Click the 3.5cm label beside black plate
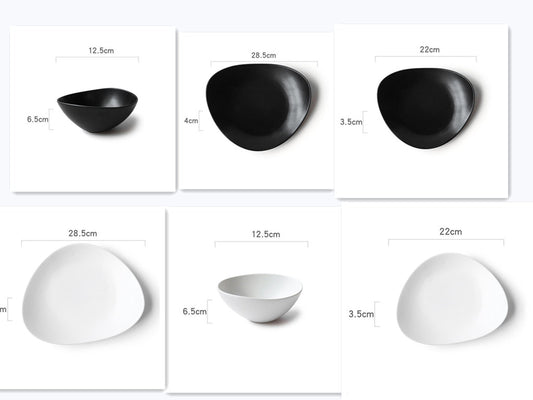 [351, 122]
